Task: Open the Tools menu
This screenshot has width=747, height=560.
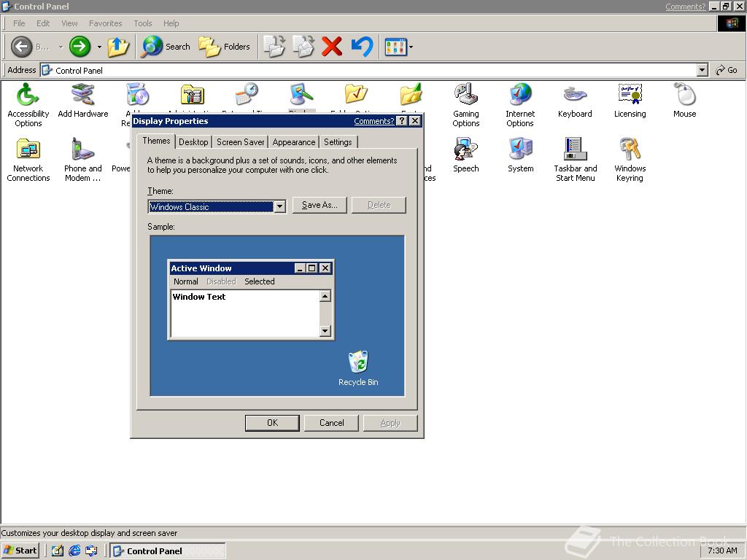Action: (142, 23)
